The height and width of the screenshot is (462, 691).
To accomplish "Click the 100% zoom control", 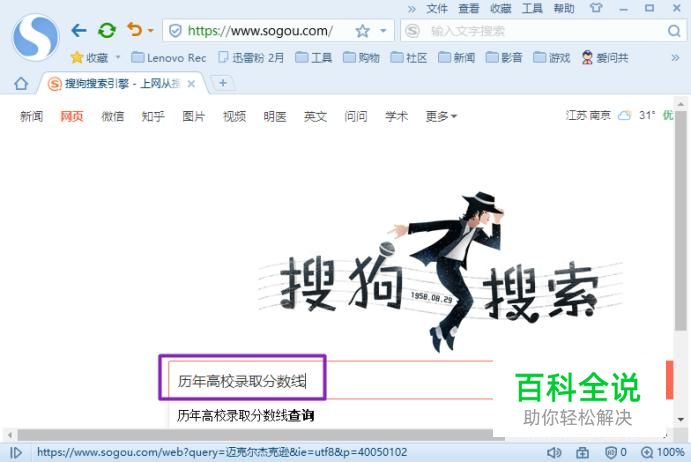I will 662,452.
